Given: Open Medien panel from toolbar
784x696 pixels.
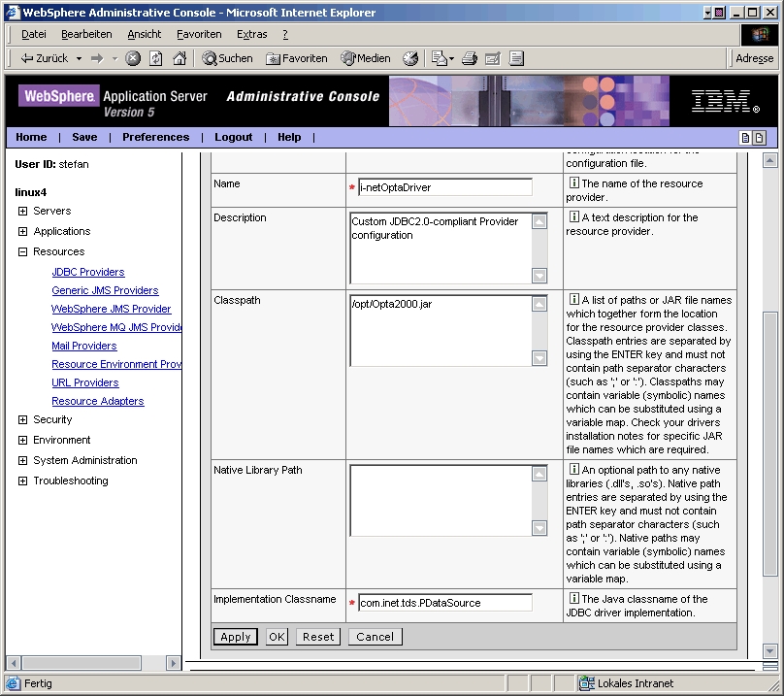Looking at the screenshot, I should 366,58.
